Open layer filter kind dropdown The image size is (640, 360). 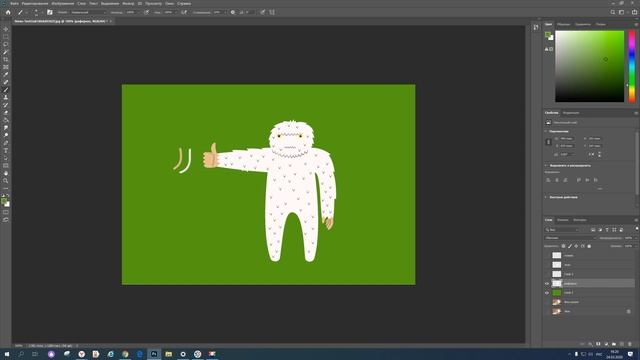562,230
